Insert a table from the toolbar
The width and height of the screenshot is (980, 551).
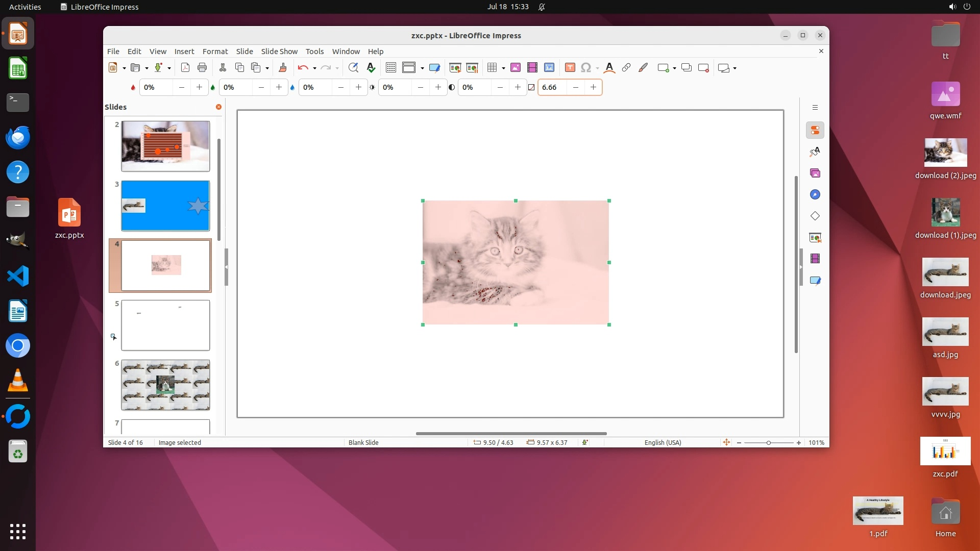click(x=492, y=68)
